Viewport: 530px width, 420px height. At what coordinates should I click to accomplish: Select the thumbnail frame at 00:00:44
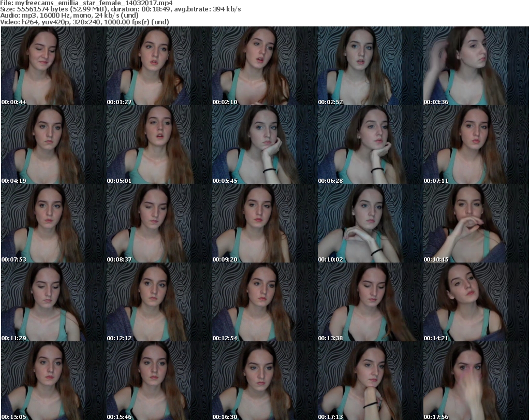click(53, 66)
